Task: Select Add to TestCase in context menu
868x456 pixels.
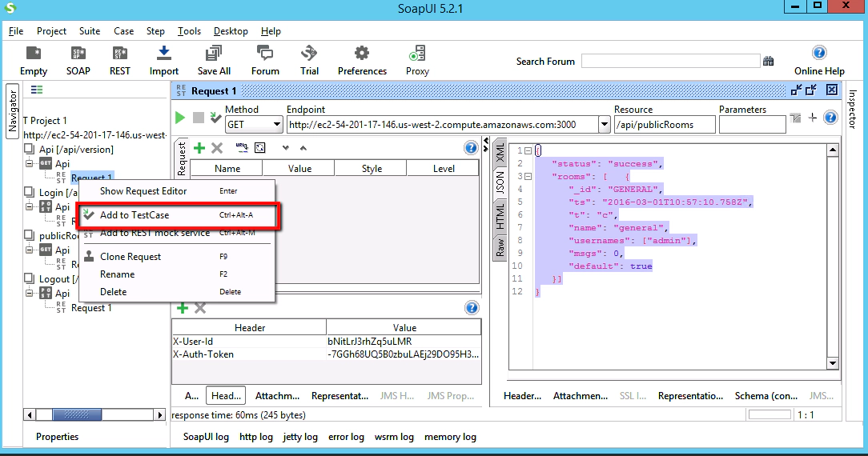Action: [179, 215]
